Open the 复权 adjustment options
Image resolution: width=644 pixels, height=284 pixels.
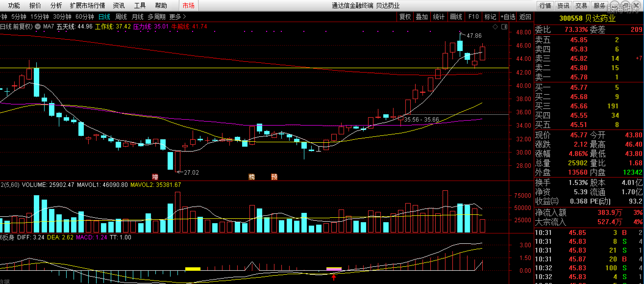point(405,17)
